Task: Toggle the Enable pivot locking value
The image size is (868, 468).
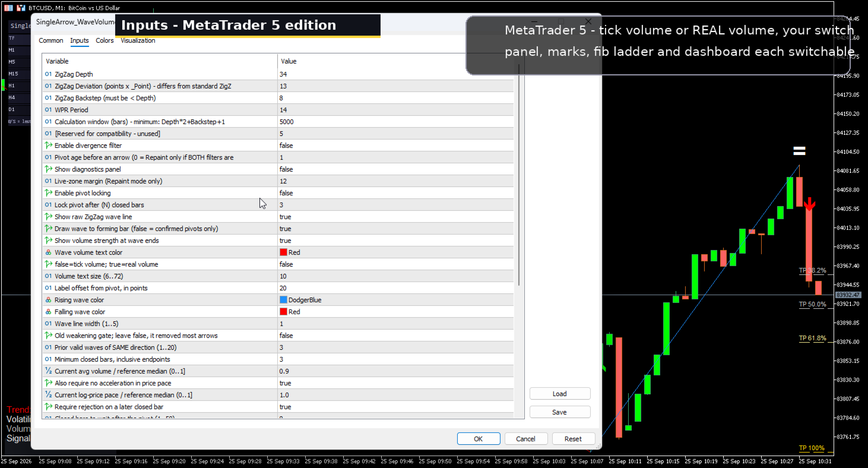Action: [x=395, y=193]
